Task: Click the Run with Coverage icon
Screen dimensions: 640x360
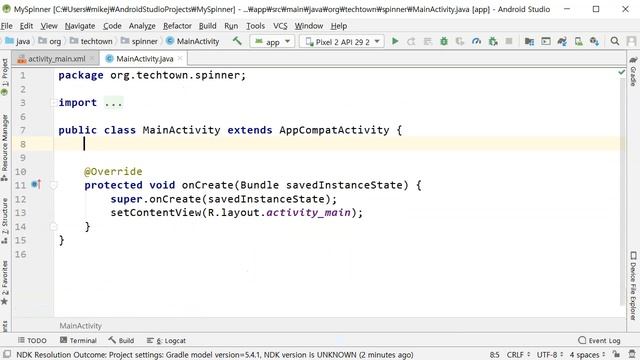Action: click(460, 41)
